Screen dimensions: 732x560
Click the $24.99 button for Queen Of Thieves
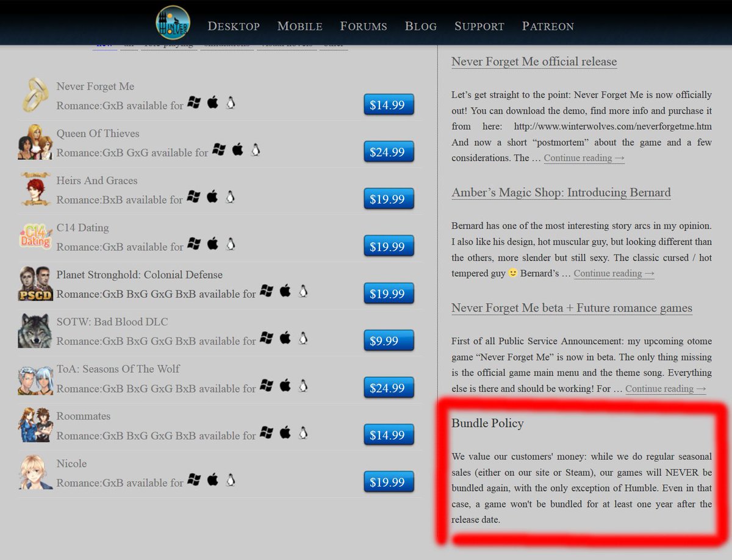[x=389, y=152]
